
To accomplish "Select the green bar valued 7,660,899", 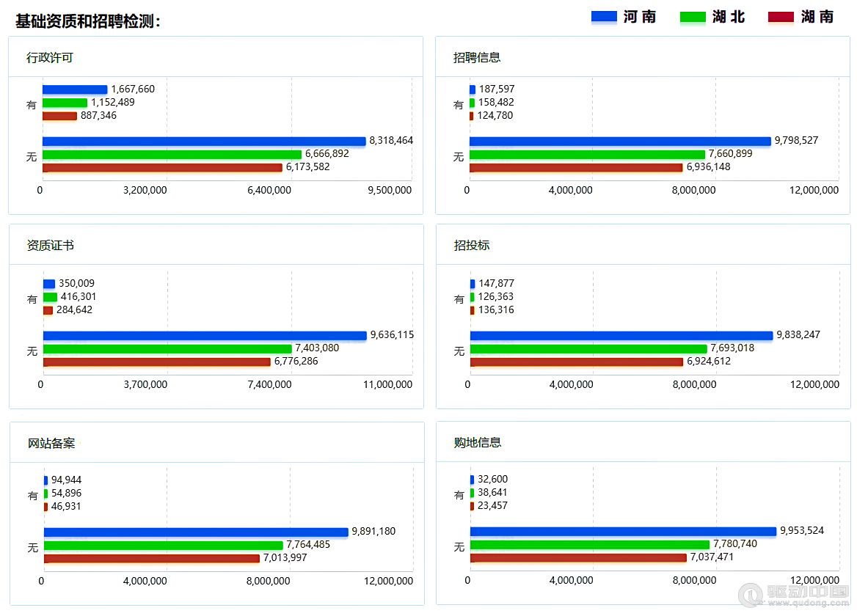I will [587, 154].
